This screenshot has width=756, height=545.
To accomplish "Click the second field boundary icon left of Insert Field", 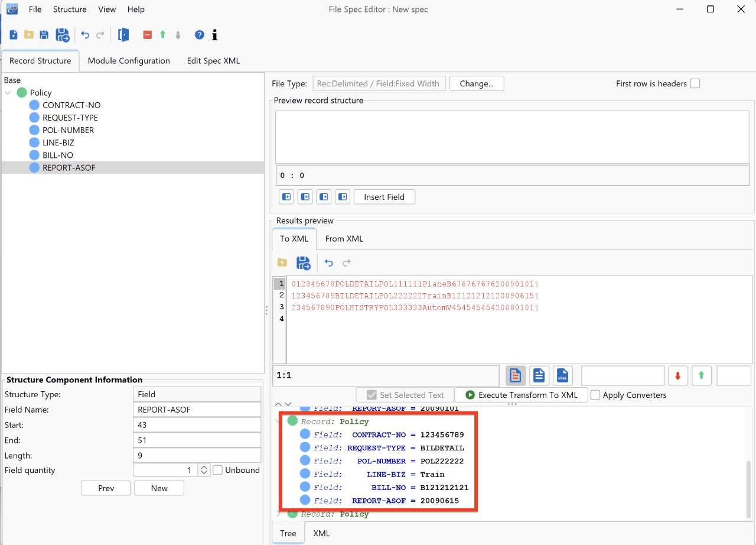I will pyautogui.click(x=305, y=197).
